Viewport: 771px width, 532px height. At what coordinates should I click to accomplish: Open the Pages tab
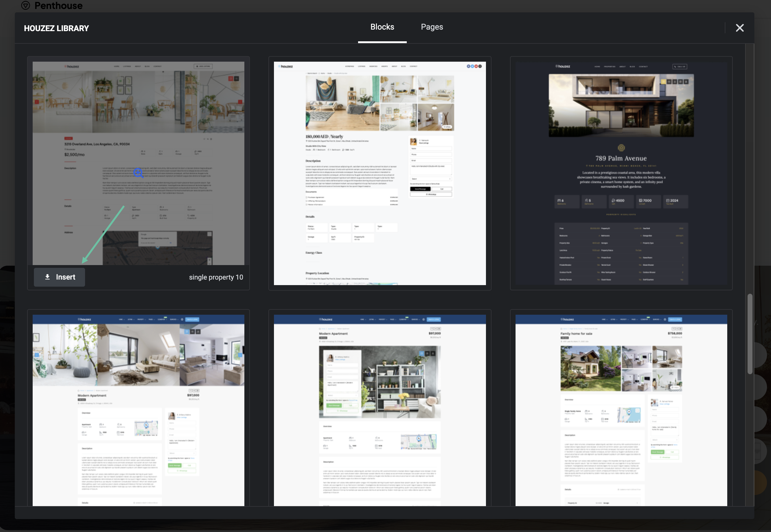click(x=432, y=27)
